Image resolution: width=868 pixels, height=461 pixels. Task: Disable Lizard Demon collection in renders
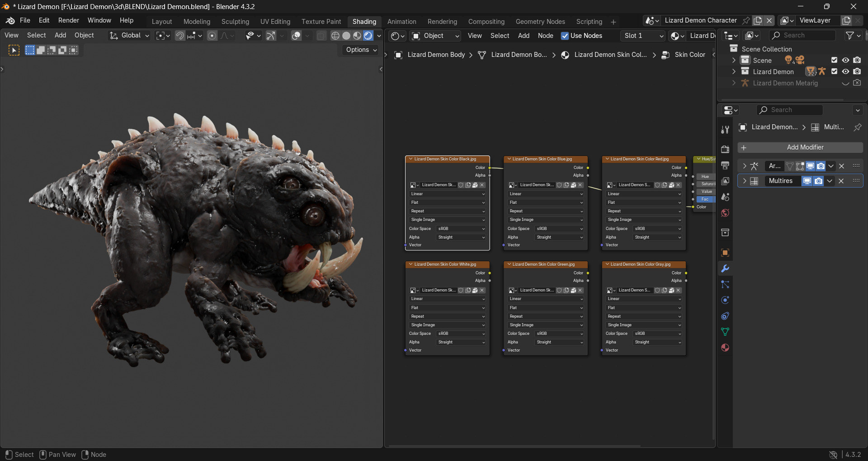(x=857, y=71)
